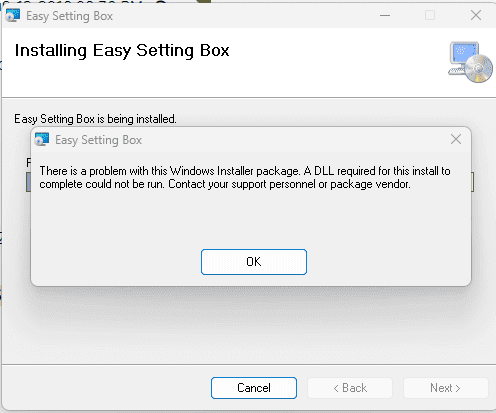Cancel the Easy Setting Box installation
This screenshot has width=496, height=413.
(x=254, y=388)
